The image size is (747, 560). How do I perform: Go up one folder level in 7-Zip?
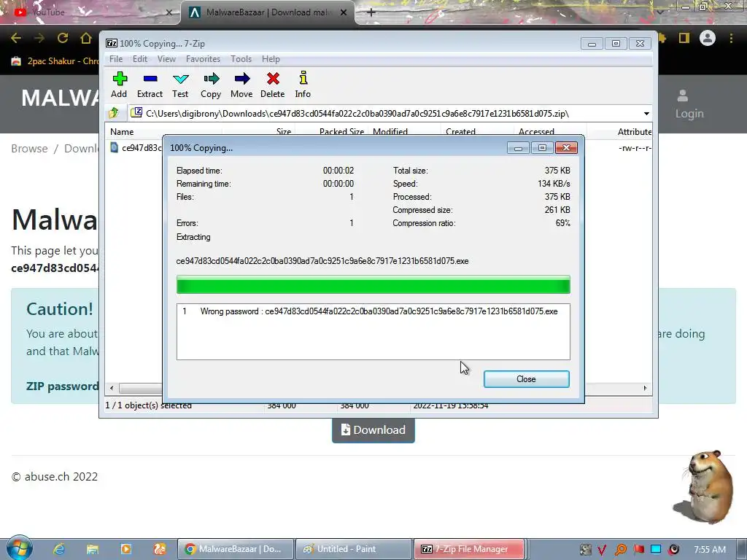coord(114,113)
